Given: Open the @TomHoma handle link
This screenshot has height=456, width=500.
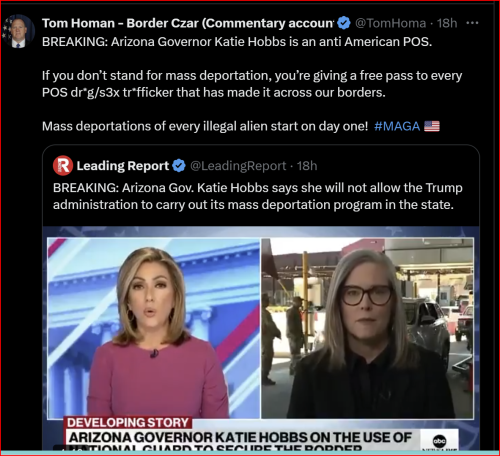Looking at the screenshot, I should 390,23.
